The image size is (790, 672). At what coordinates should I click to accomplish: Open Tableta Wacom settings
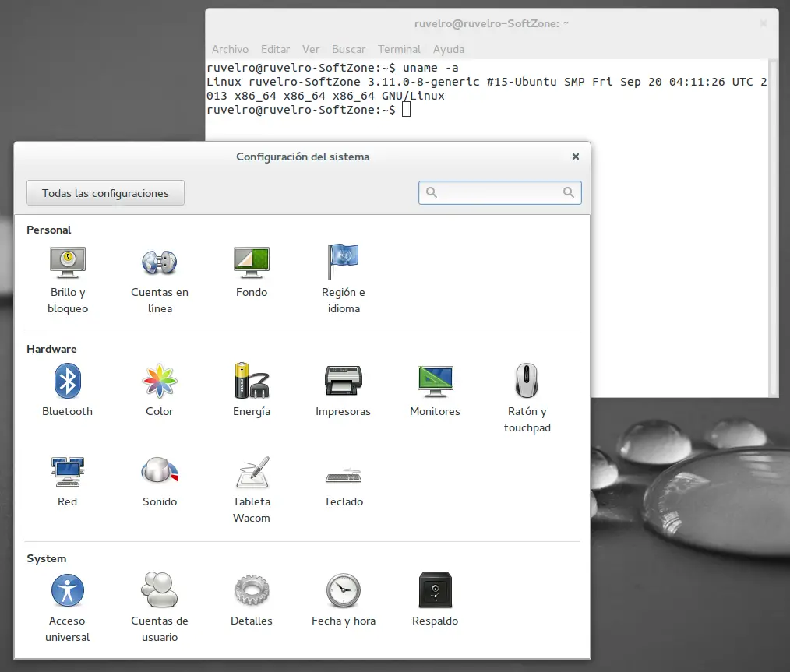pyautogui.click(x=252, y=489)
